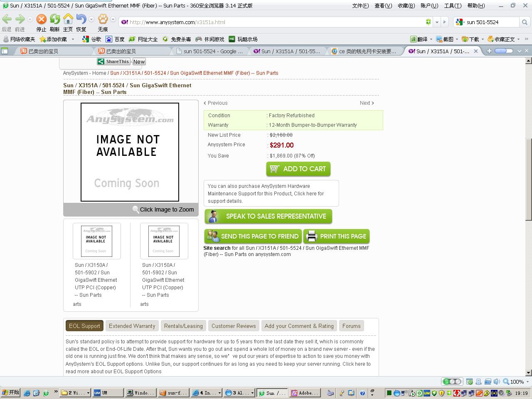The width and height of the screenshot is (532, 399).
Task: Click 添加收藏 star bookmark
Action: click(53, 39)
